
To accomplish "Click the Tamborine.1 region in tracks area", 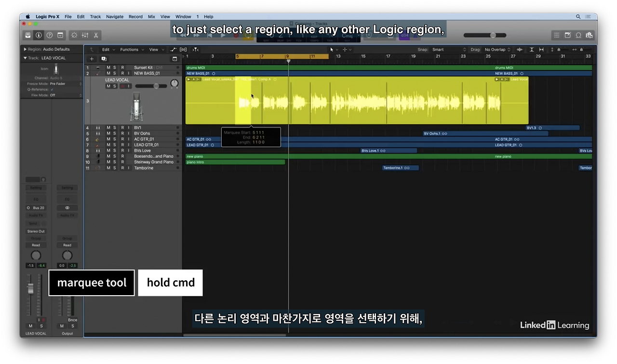I will coord(401,168).
